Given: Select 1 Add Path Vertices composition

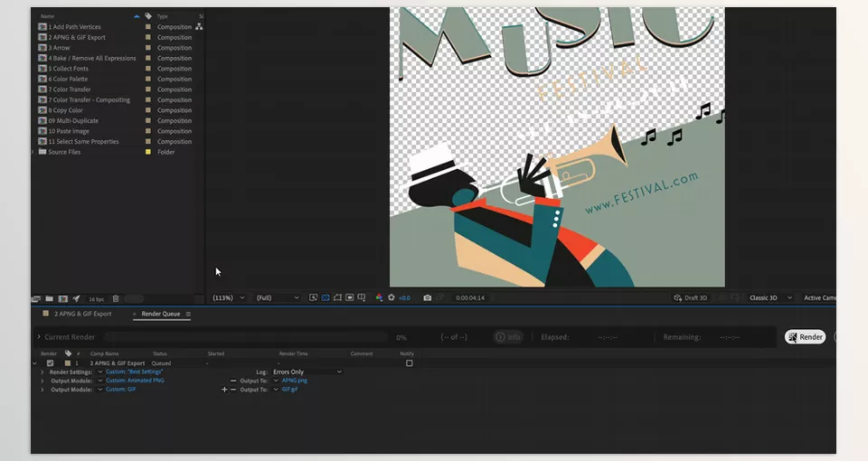Looking at the screenshot, I should pyautogui.click(x=74, y=26).
